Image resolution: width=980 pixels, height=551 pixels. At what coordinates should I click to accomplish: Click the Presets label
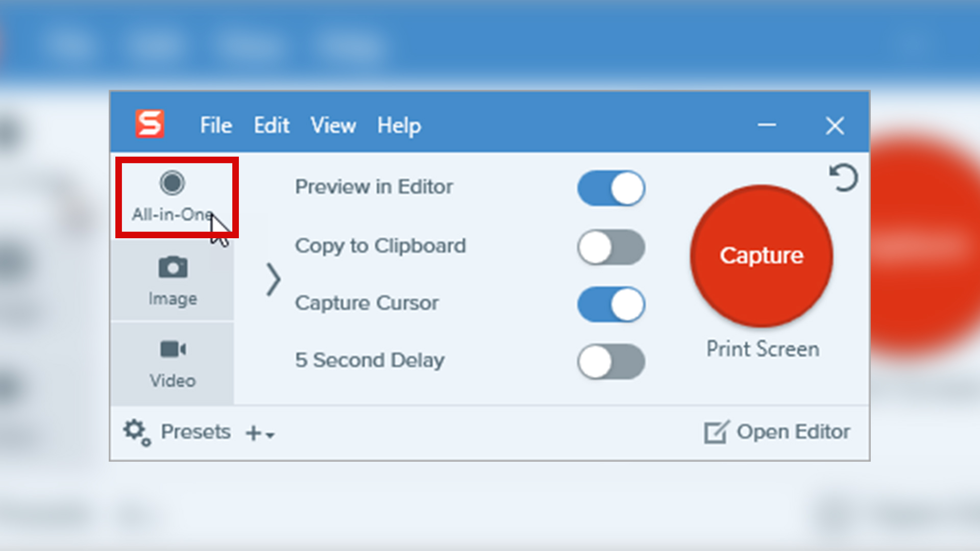[196, 432]
